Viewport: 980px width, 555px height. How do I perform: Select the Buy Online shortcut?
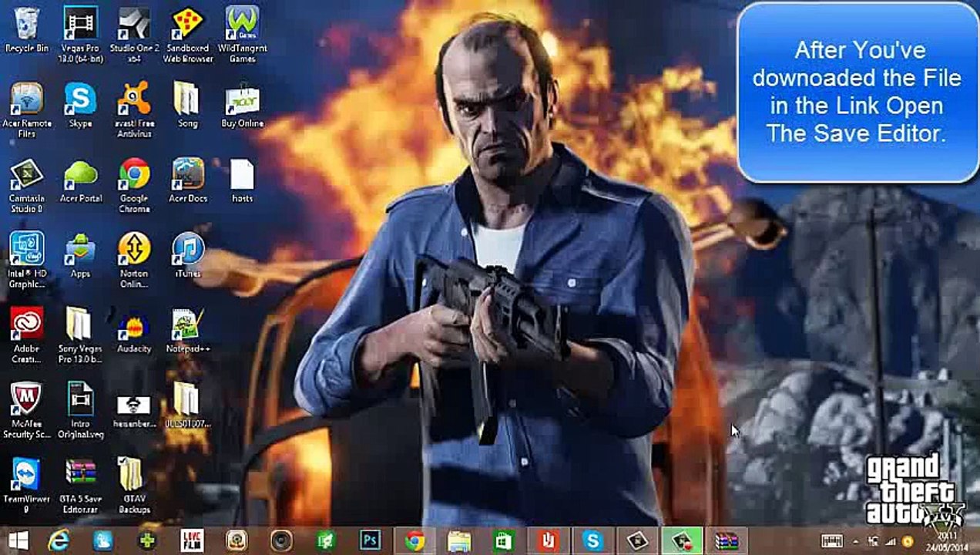tap(242, 106)
